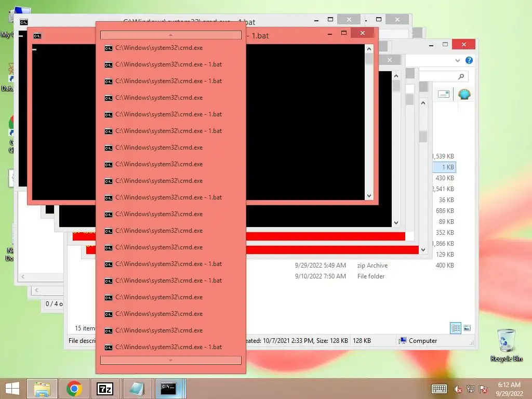Click the icon of the bottommost list entry
The height and width of the screenshot is (399, 532).
tap(108, 348)
